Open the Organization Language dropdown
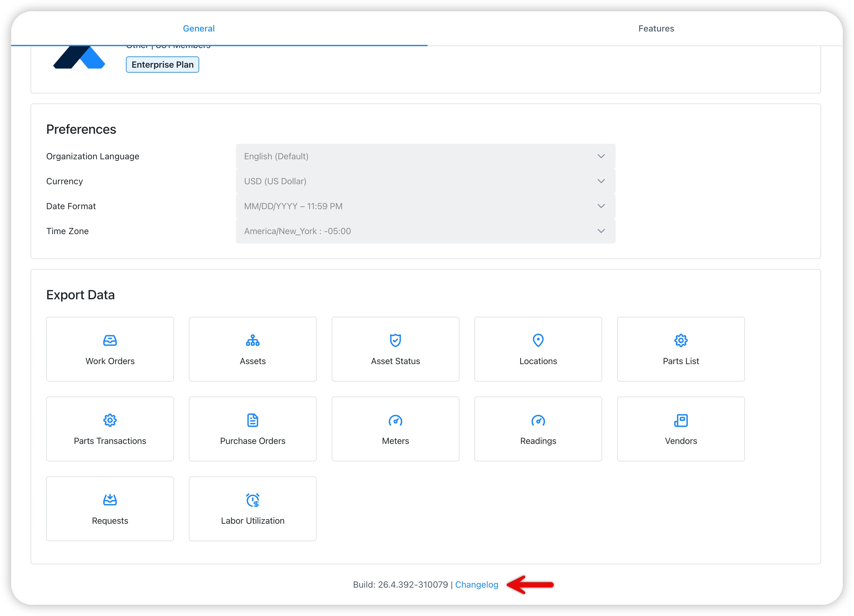Screen dimensions: 854x616 [x=425, y=156]
